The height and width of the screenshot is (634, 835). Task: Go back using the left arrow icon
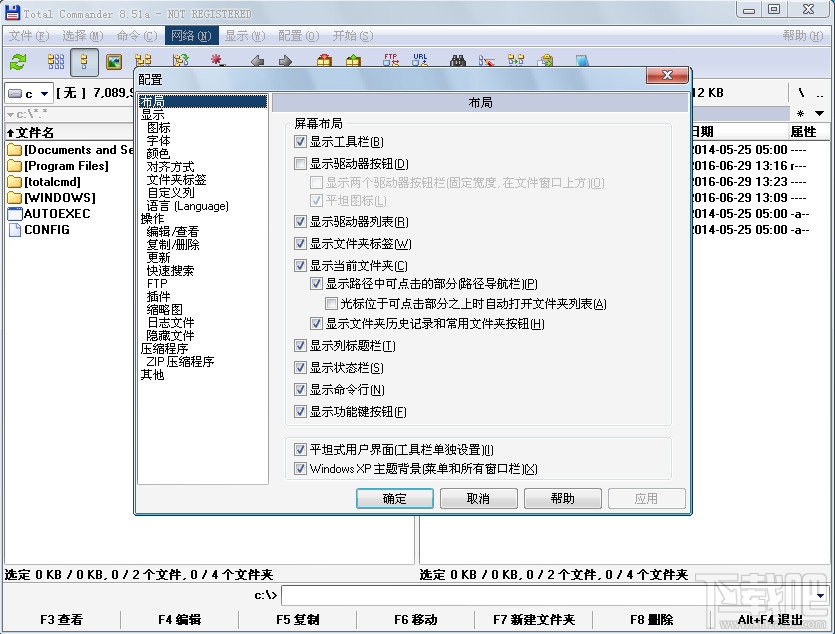coord(257,61)
